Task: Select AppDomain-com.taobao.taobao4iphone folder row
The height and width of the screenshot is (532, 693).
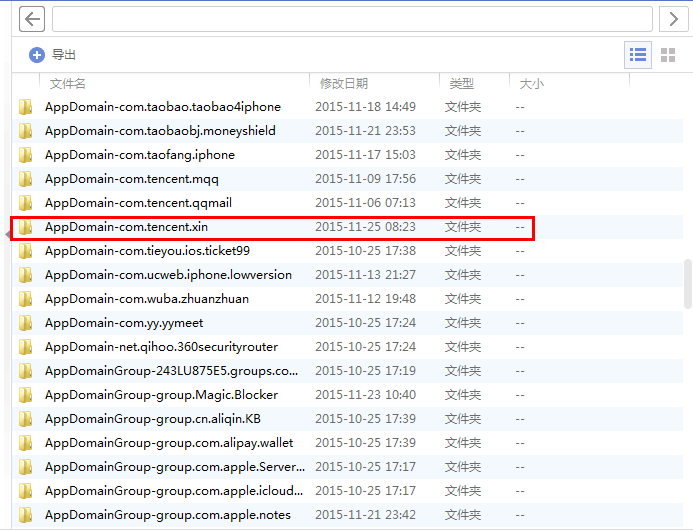Action: 163,107
